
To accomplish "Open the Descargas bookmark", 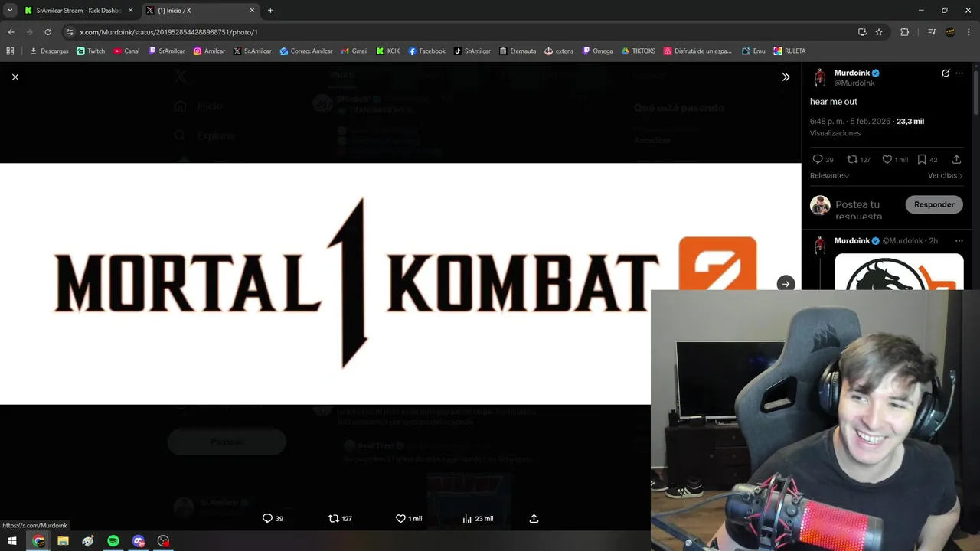I will point(49,51).
